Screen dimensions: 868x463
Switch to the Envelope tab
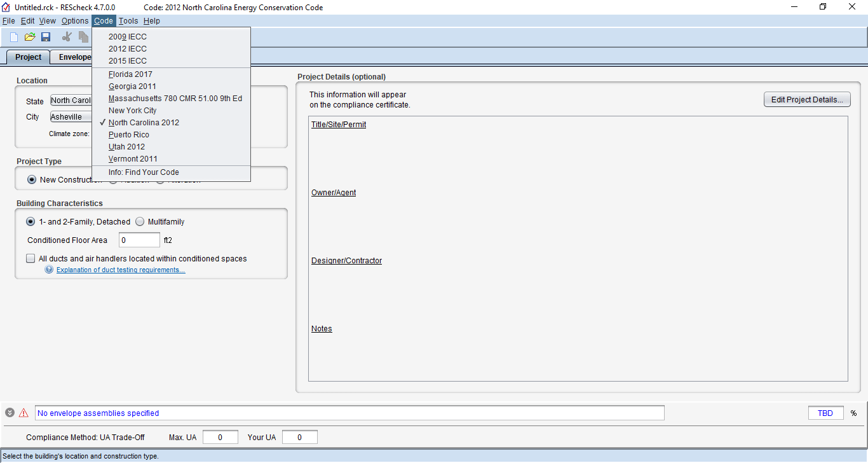tap(74, 57)
